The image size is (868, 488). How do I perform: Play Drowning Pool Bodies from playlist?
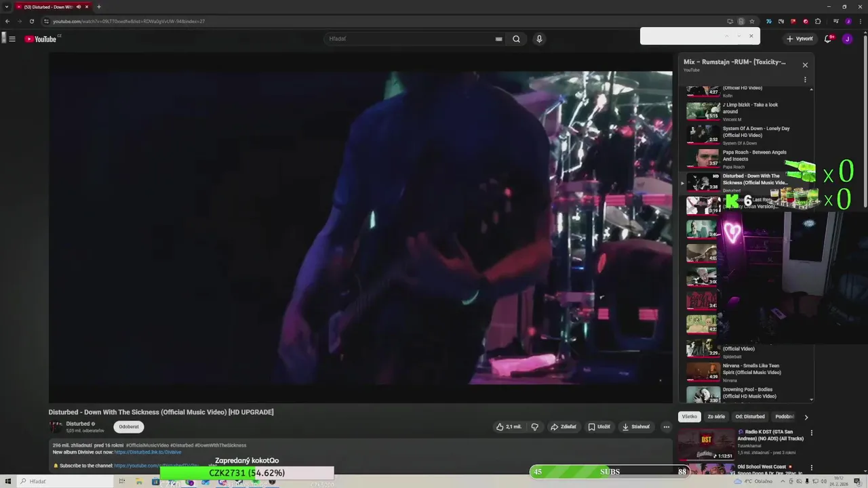click(x=746, y=394)
